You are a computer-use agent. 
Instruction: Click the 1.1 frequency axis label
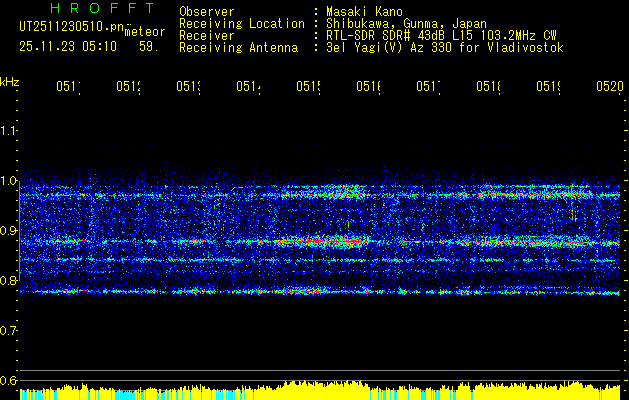8,130
